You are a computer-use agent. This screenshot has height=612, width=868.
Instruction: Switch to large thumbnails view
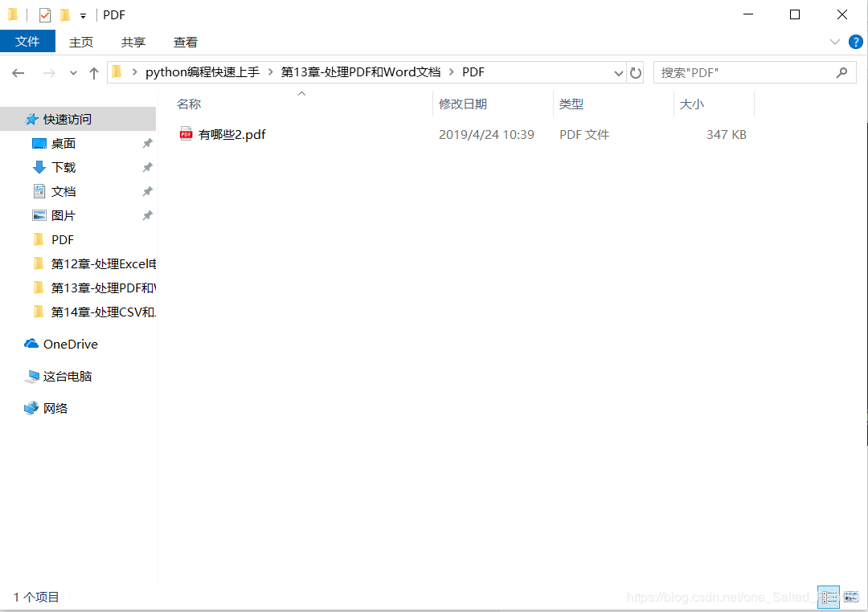[x=850, y=597]
